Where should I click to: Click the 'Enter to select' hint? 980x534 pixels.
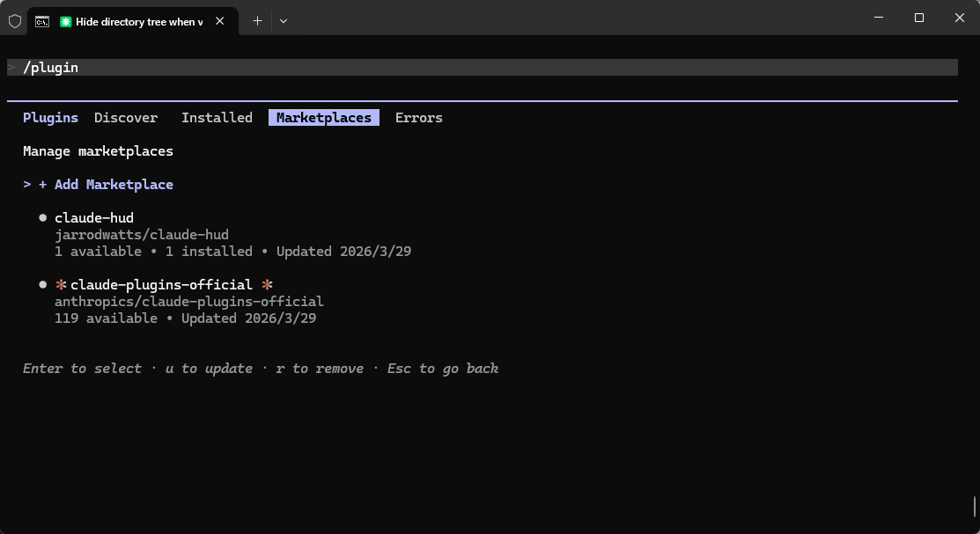[x=82, y=369]
